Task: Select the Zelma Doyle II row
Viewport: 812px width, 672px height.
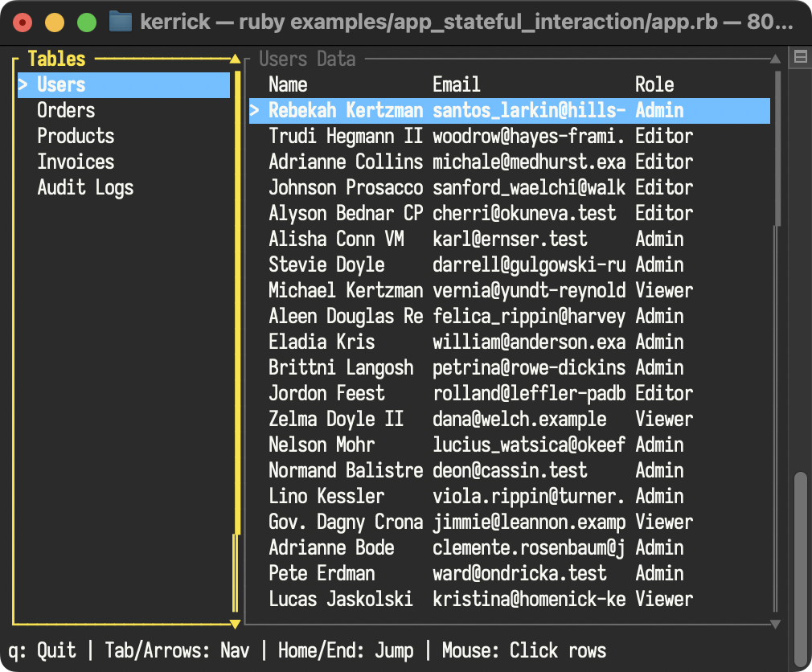Action: click(x=510, y=420)
